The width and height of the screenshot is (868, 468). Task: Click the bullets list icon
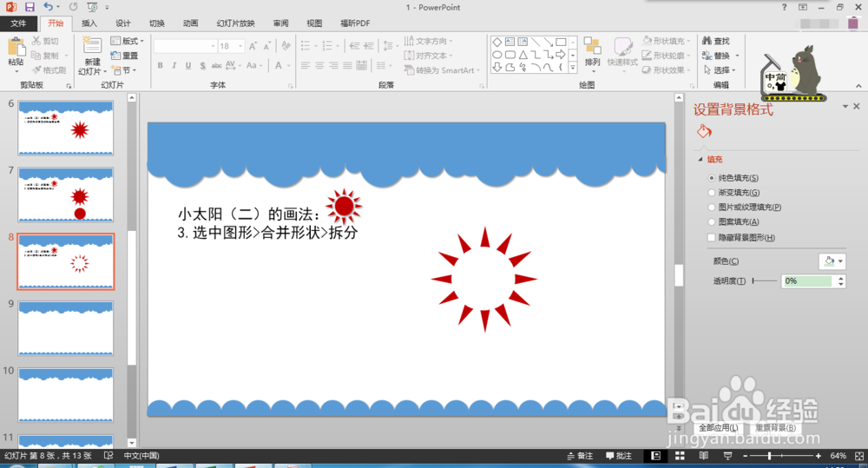pyautogui.click(x=306, y=46)
